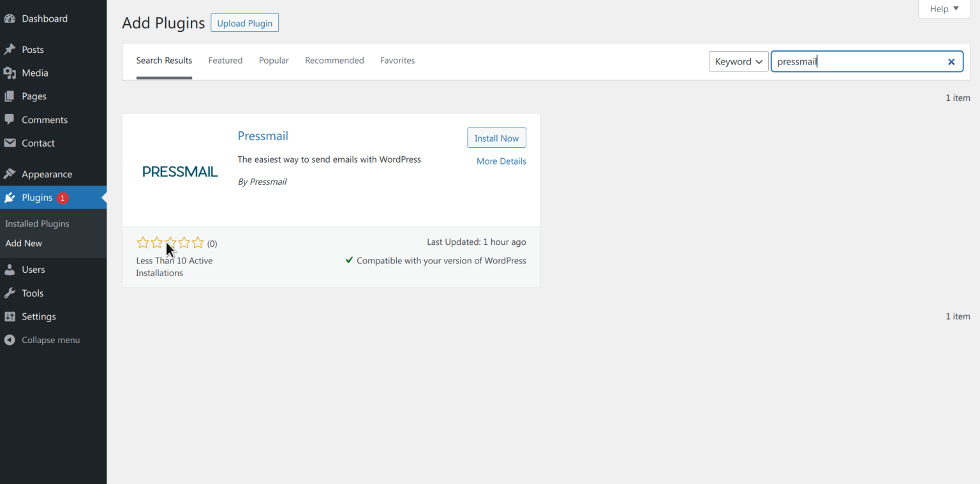980x484 pixels.
Task: Clear the search field with X icon
Action: pos(951,62)
